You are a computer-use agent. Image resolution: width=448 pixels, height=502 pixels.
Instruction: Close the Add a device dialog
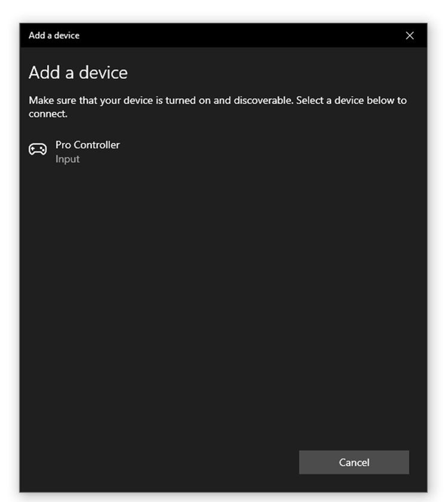(410, 36)
